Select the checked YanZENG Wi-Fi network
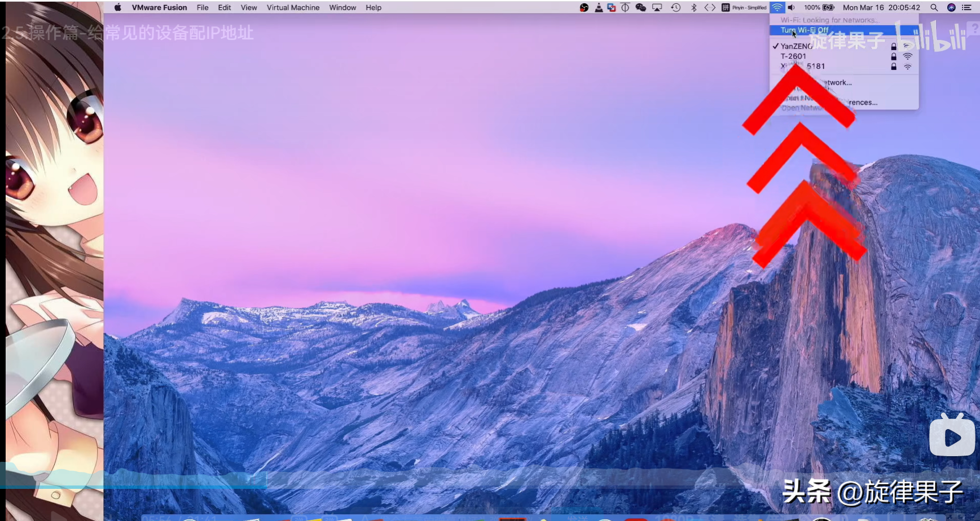Screen dimensions: 980x521 click(x=797, y=46)
